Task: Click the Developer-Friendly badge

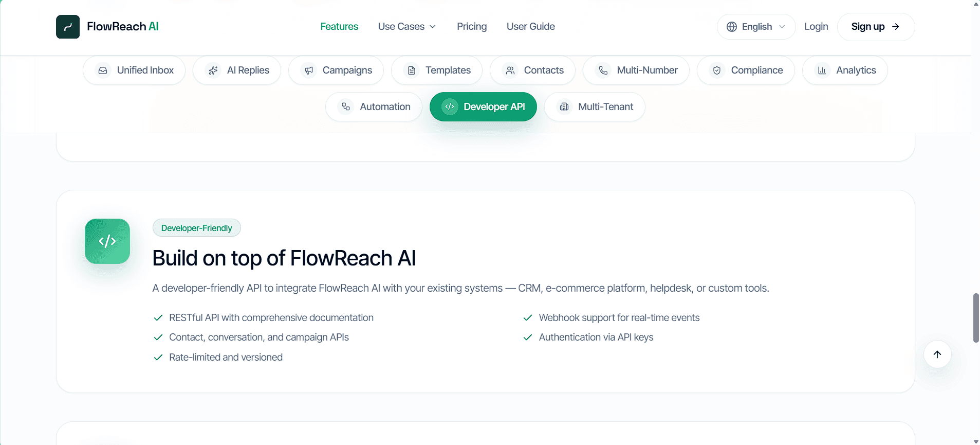Action: click(x=196, y=228)
